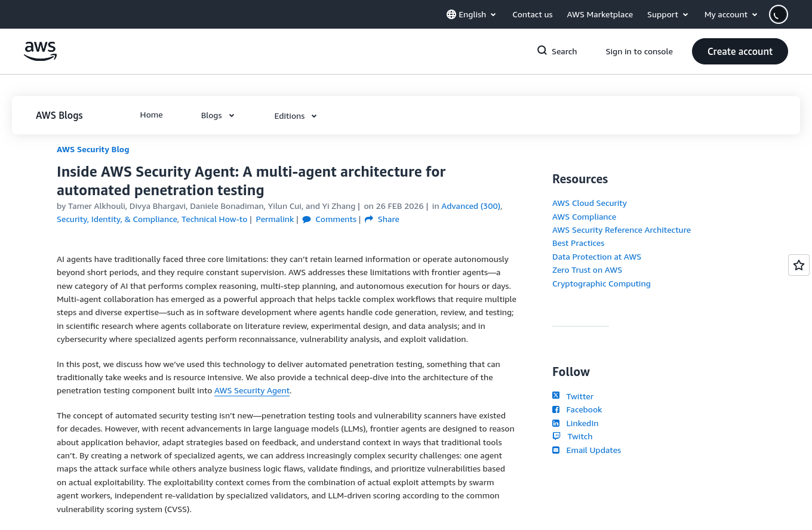Image resolution: width=812 pixels, height=530 pixels.
Task: Click the globe language icon
Action: (451, 14)
